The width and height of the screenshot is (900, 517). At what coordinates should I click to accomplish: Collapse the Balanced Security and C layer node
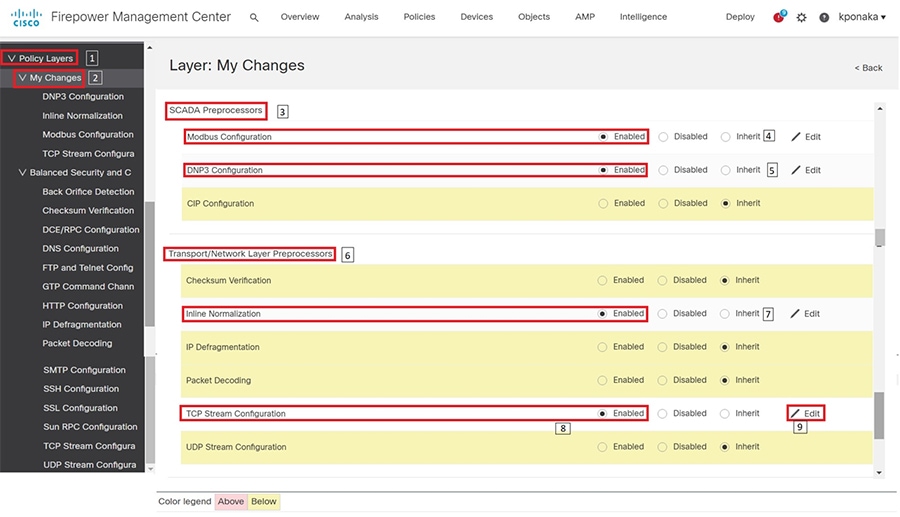[22, 172]
